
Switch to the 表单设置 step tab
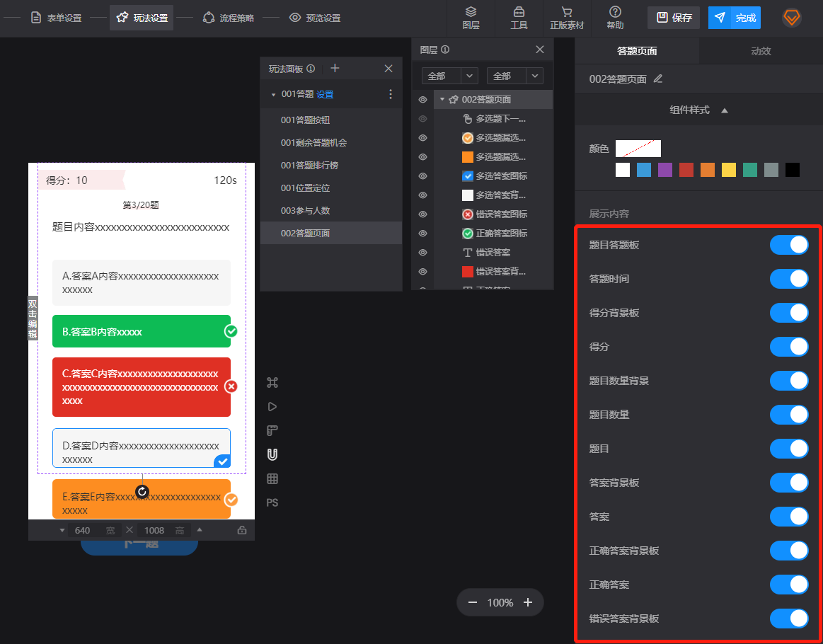coord(57,18)
